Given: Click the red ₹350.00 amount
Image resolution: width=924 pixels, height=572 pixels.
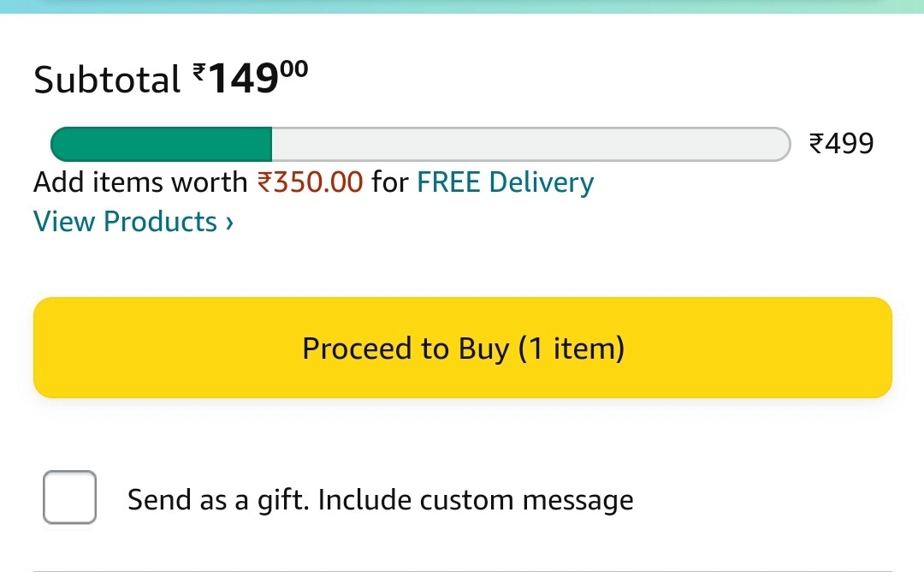Looking at the screenshot, I should (x=311, y=182).
